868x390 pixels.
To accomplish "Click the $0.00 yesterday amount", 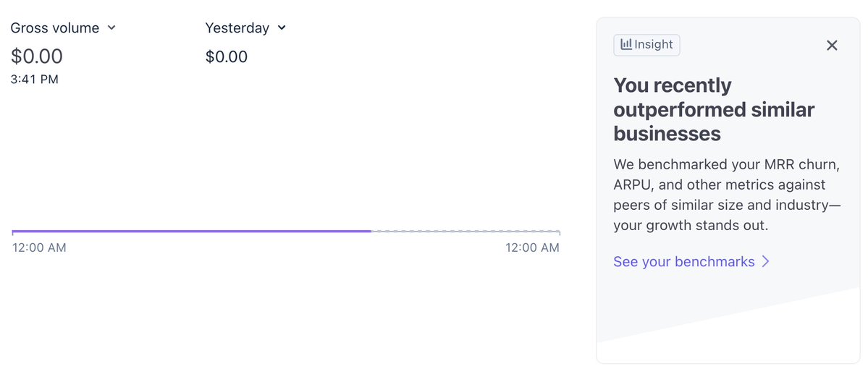I will click(x=227, y=57).
